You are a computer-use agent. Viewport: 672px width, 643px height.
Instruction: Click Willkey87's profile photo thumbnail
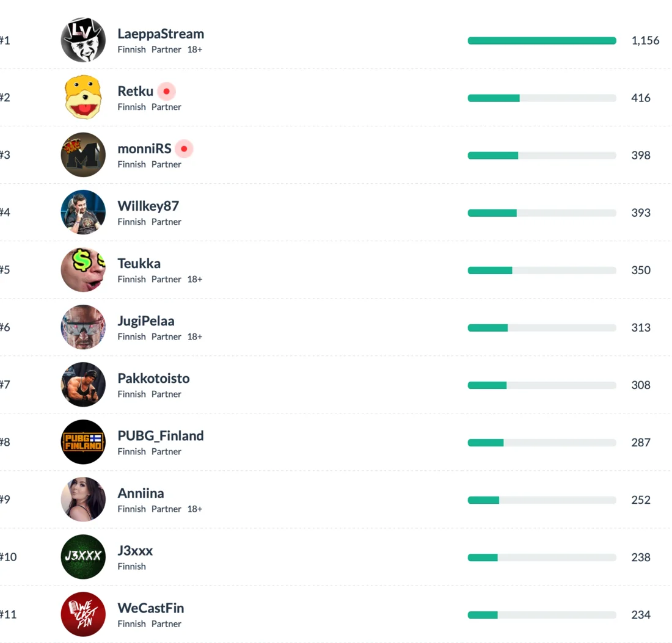(x=83, y=213)
